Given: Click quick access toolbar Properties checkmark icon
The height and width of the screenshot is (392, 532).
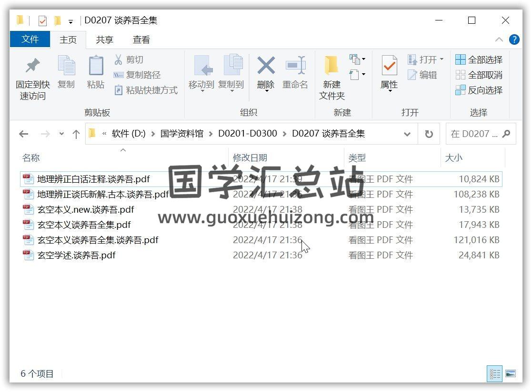Looking at the screenshot, I should coord(42,21).
